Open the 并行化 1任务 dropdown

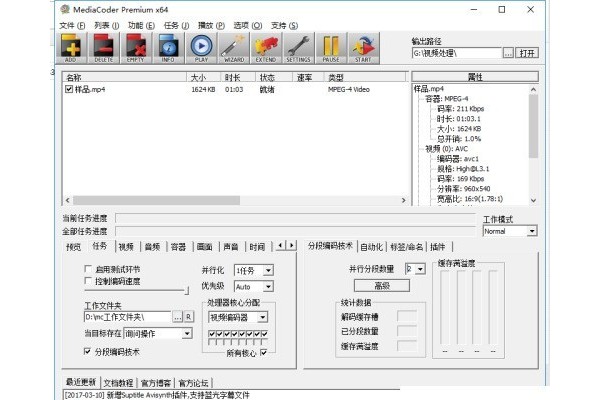(254, 271)
